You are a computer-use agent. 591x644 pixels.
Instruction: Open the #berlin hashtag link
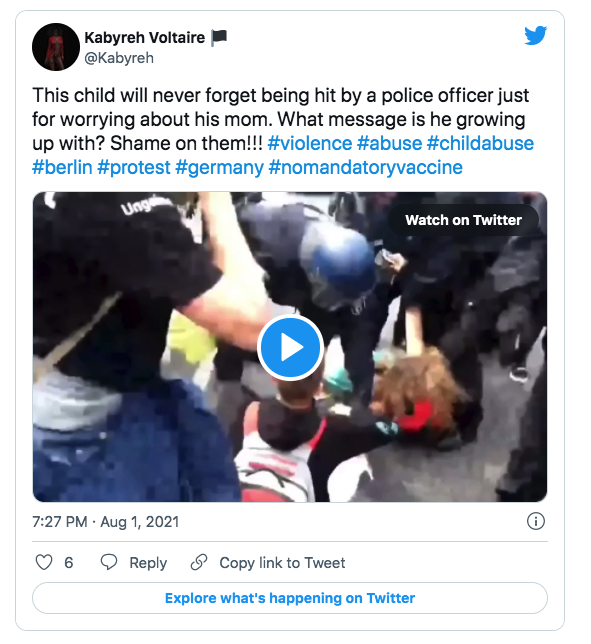coord(62,168)
